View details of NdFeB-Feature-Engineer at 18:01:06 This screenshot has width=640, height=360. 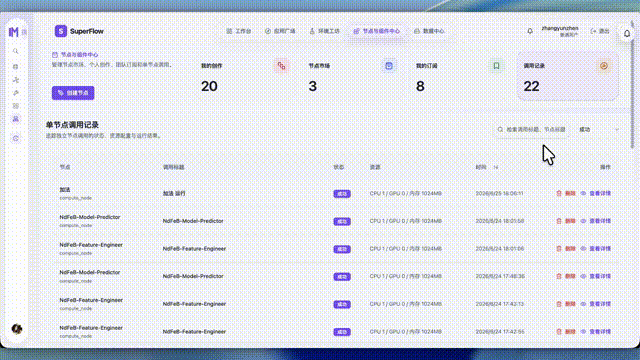click(596, 249)
